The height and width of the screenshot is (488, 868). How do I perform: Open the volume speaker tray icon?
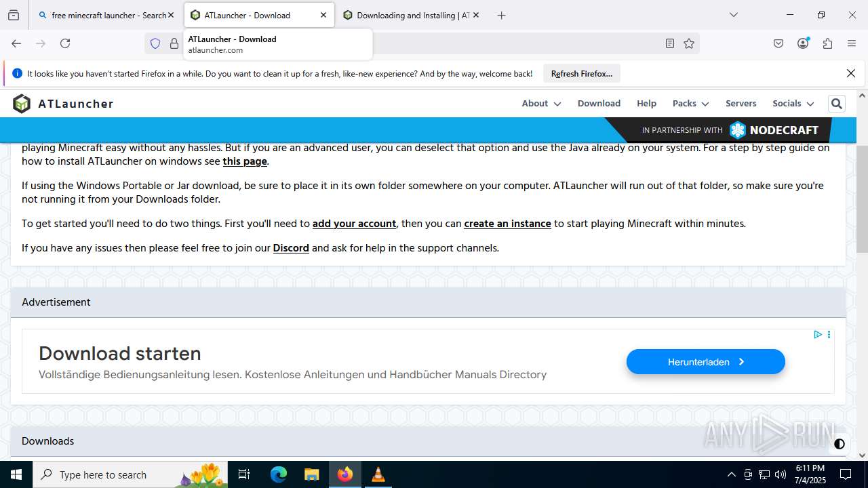[x=781, y=474]
